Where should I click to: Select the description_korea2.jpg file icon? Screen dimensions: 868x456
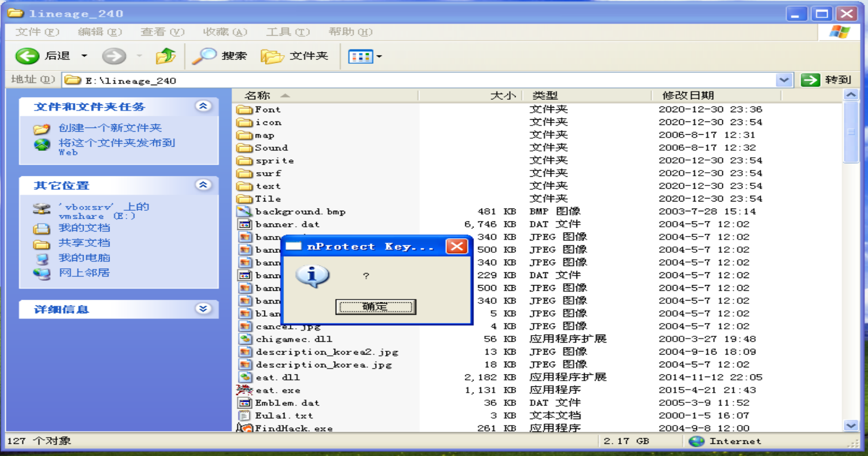(x=245, y=352)
